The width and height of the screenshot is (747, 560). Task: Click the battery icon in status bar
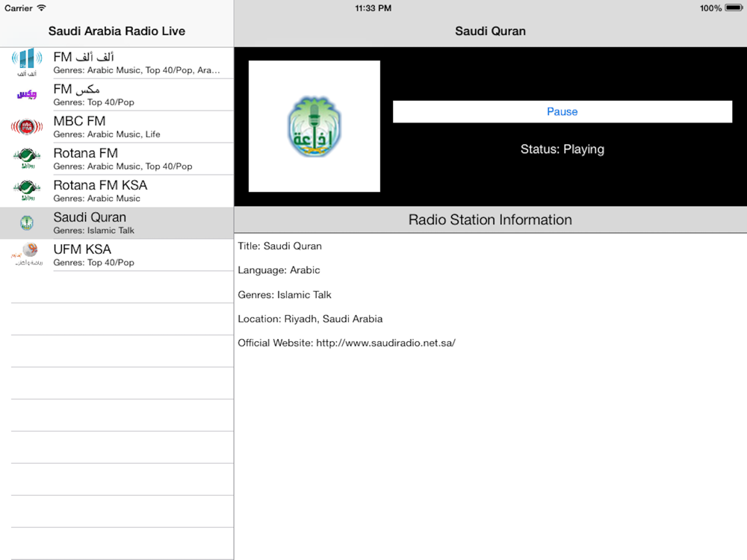click(734, 7)
